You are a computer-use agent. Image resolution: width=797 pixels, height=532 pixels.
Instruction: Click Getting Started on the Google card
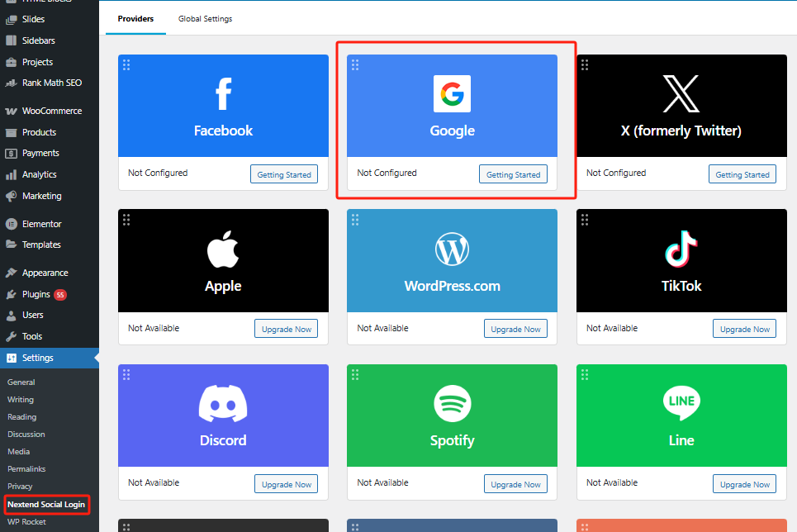tap(513, 173)
